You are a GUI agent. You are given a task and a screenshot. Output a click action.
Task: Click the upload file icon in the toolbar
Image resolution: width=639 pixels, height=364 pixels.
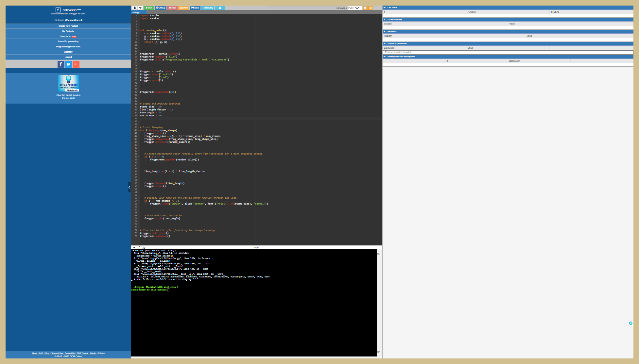coord(140,8)
